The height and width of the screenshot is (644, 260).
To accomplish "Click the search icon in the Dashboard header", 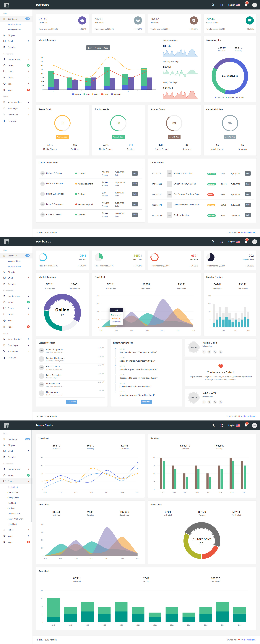I will point(213,5).
